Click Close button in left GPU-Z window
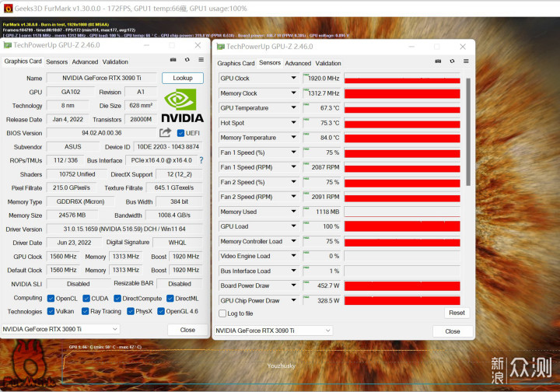The height and width of the screenshot is (392, 560). coord(187,330)
